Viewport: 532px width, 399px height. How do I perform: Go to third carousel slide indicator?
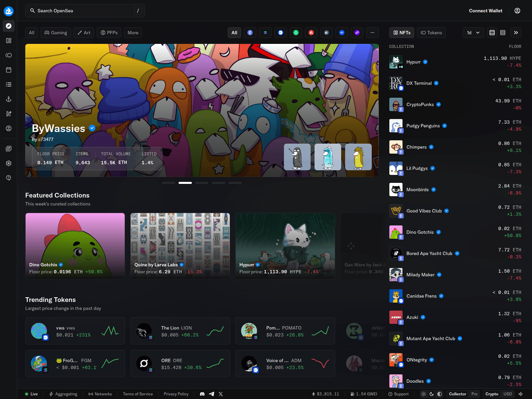point(202,183)
